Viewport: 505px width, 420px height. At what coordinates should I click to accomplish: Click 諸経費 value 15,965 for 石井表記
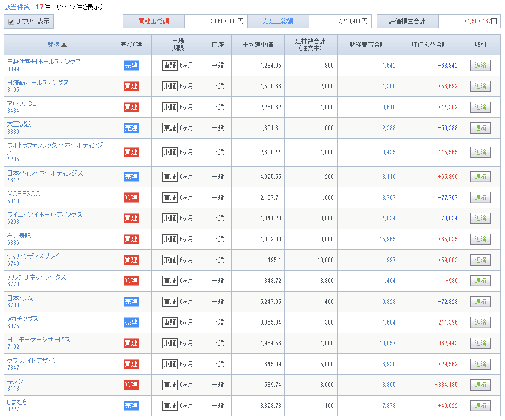(x=387, y=239)
